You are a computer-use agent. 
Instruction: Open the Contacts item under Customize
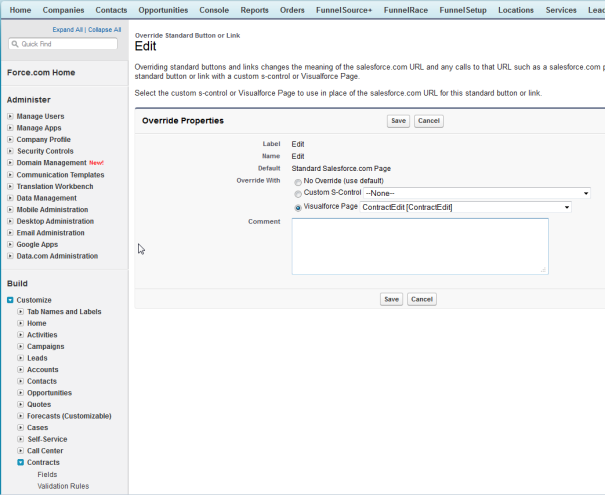[42, 381]
